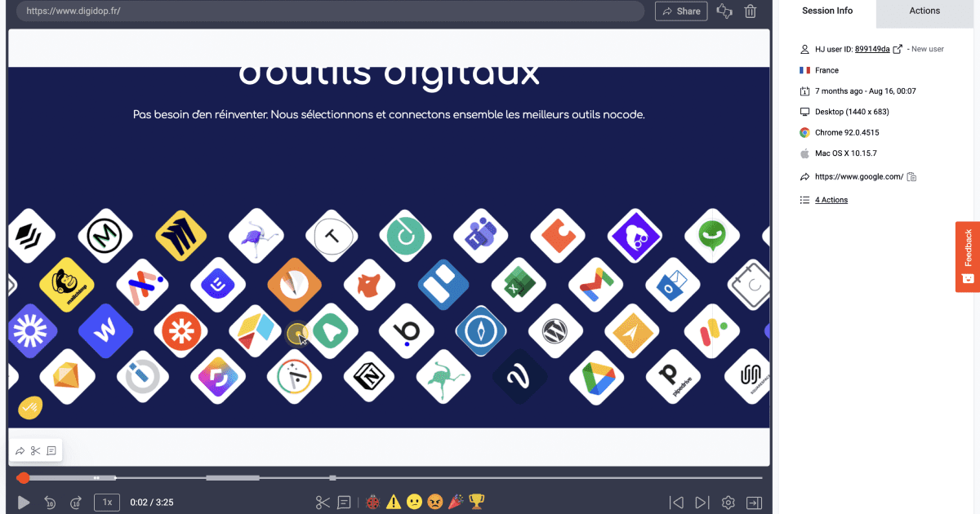Tag moment with the angry face emoji
This screenshot has height=514, width=980.
tap(435, 502)
